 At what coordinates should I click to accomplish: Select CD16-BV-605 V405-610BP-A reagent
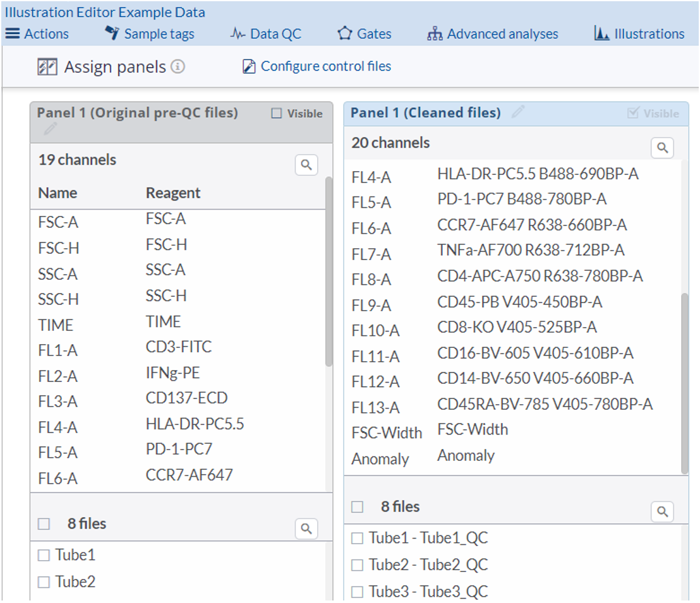pos(535,354)
